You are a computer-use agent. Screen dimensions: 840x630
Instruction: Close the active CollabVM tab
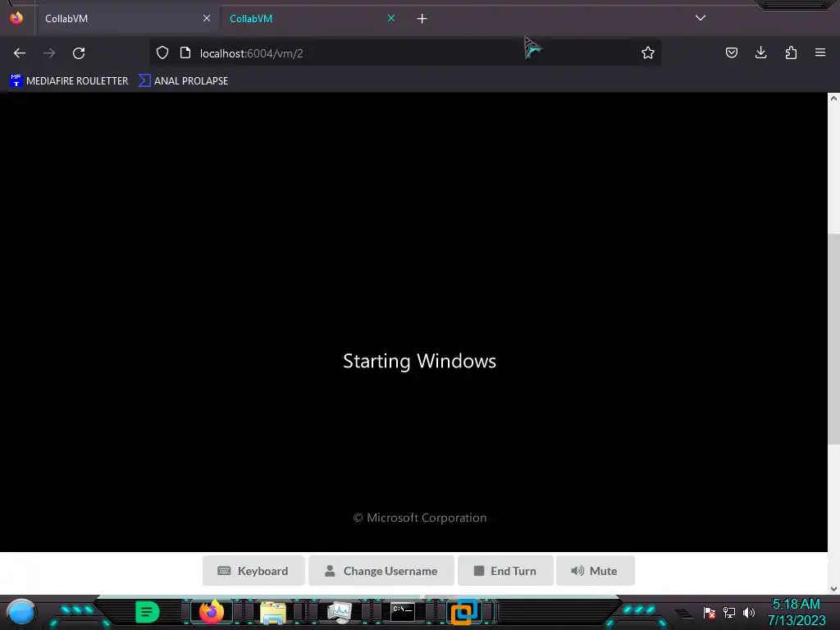click(391, 19)
